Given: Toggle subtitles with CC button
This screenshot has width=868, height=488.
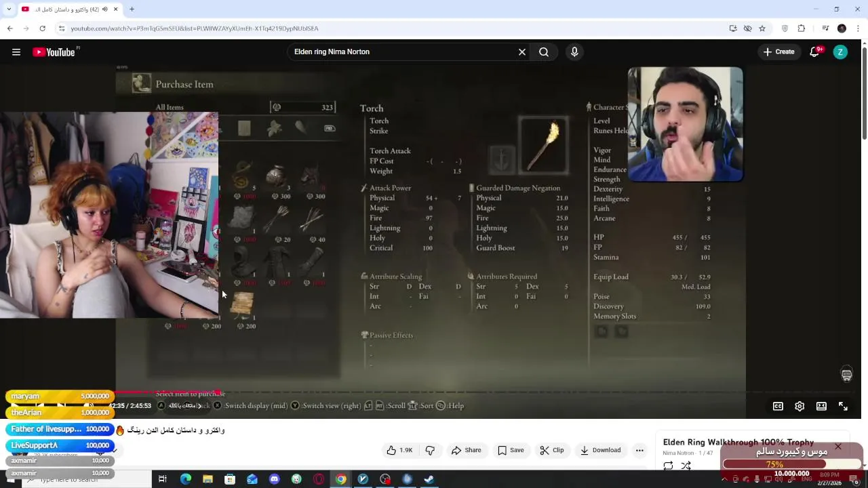Looking at the screenshot, I should point(778,406).
